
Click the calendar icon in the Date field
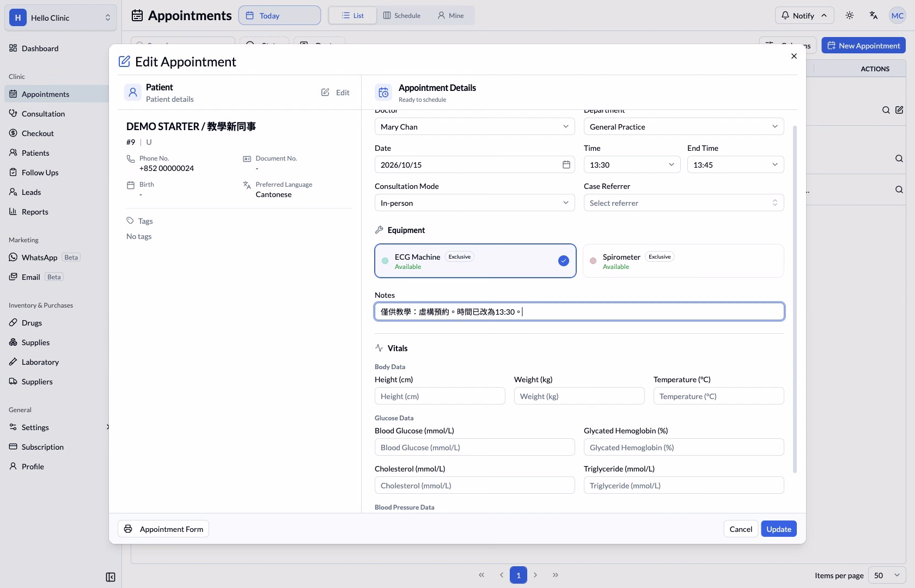point(566,164)
